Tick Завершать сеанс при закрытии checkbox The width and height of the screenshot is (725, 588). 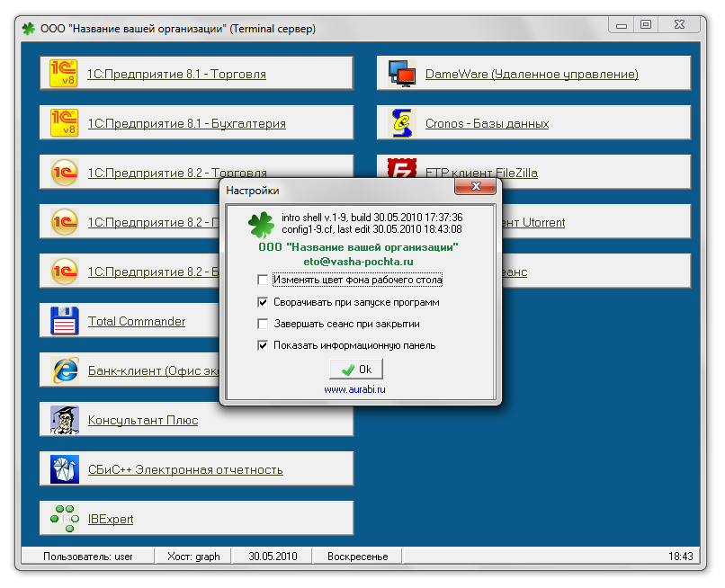click(263, 324)
